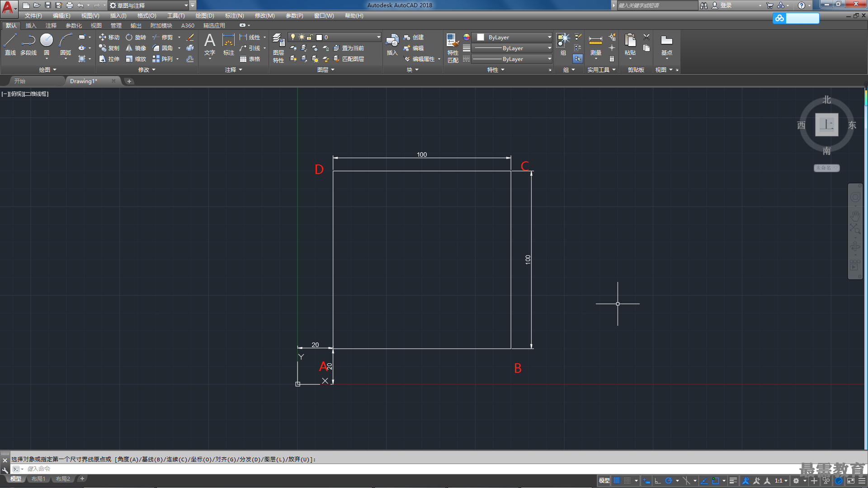The height and width of the screenshot is (488, 868).
Task: Toggle object snap tracking in status bar
Action: point(704,480)
